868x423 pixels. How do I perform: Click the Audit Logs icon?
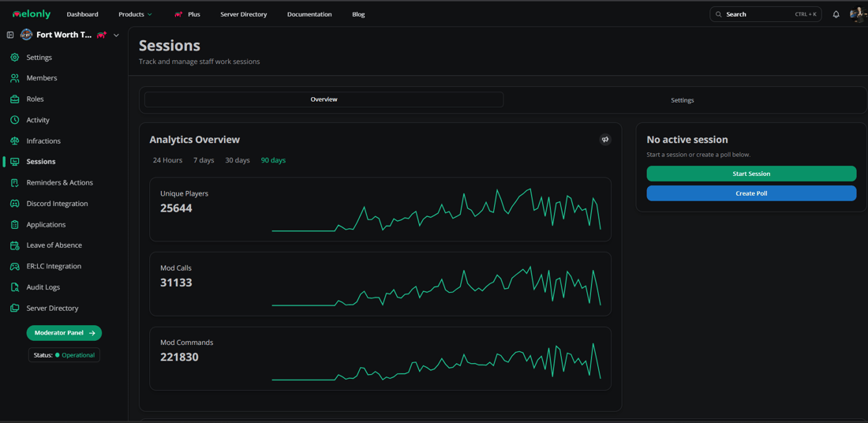[x=15, y=287]
